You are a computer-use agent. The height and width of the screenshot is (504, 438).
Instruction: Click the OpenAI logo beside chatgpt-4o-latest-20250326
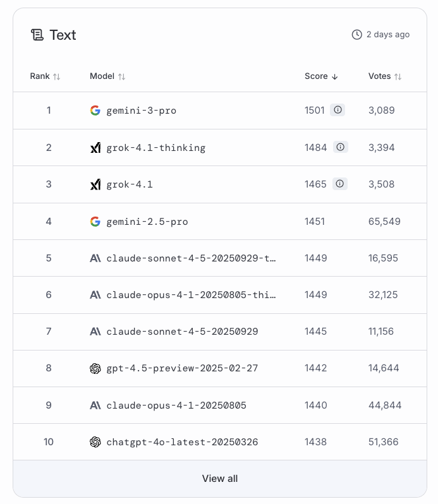95,442
